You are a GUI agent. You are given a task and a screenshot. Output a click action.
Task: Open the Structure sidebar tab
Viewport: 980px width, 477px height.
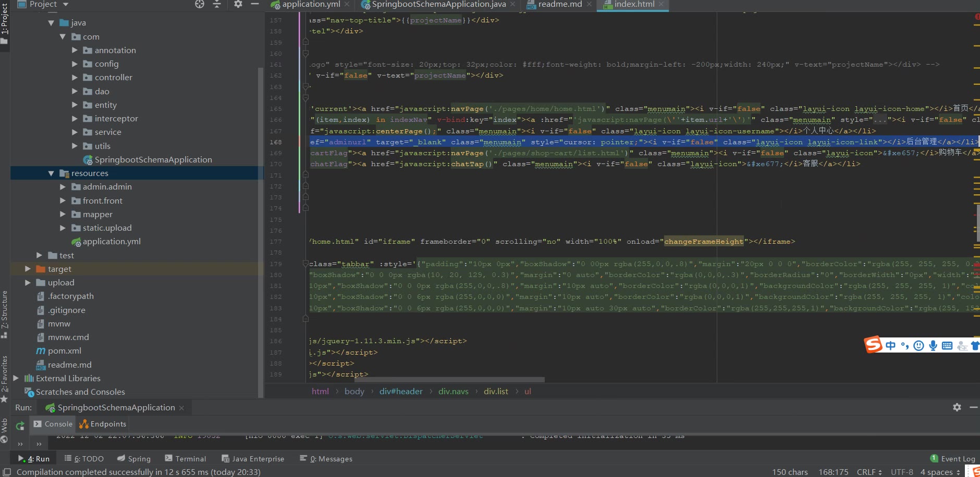pyautogui.click(x=4, y=314)
